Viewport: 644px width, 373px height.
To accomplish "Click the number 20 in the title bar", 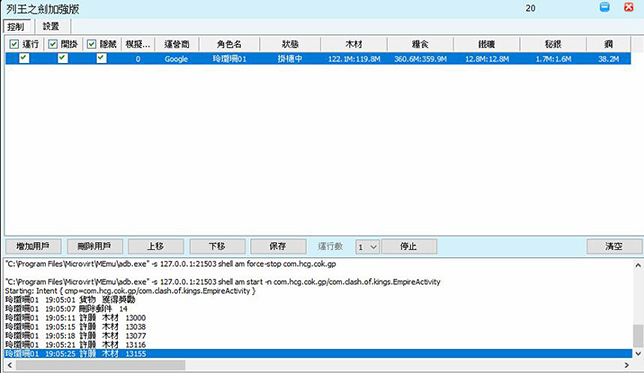I will click(530, 8).
